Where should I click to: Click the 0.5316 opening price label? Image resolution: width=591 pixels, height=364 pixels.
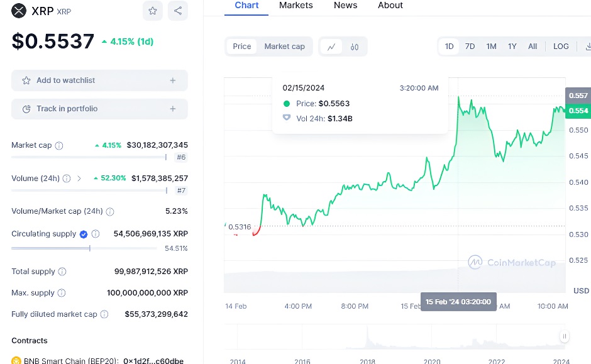240,227
